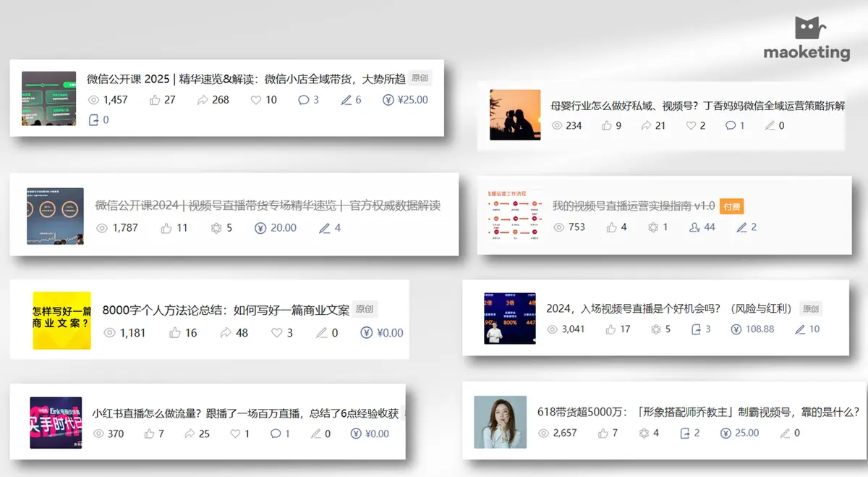Click the yen icon on 小红书直播 card
The image size is (868, 477).
point(356,434)
